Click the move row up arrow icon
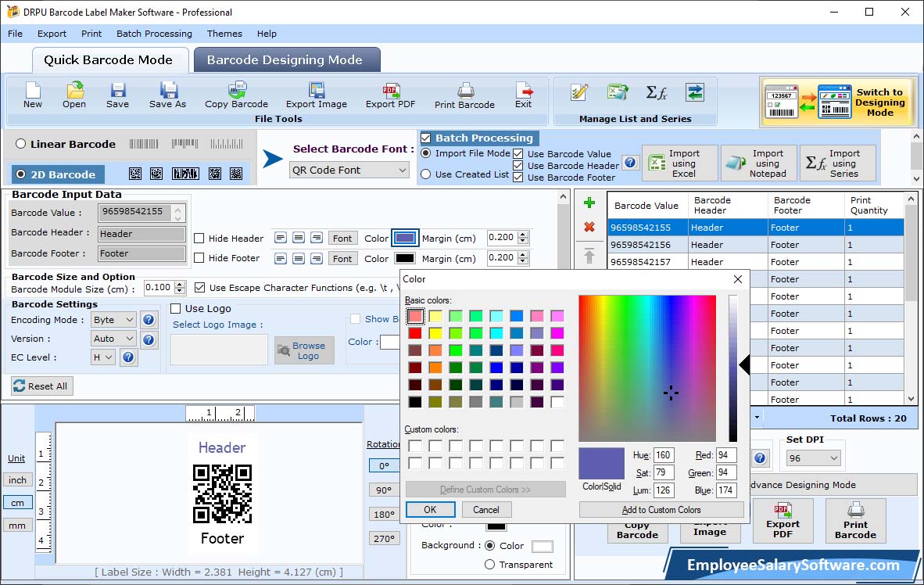The width and height of the screenshot is (924, 585). click(589, 256)
